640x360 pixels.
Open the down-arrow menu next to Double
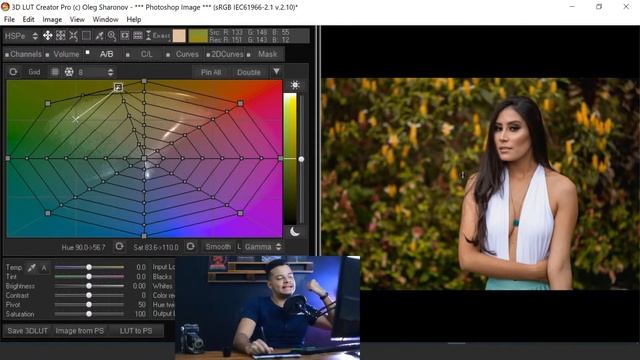click(x=276, y=72)
